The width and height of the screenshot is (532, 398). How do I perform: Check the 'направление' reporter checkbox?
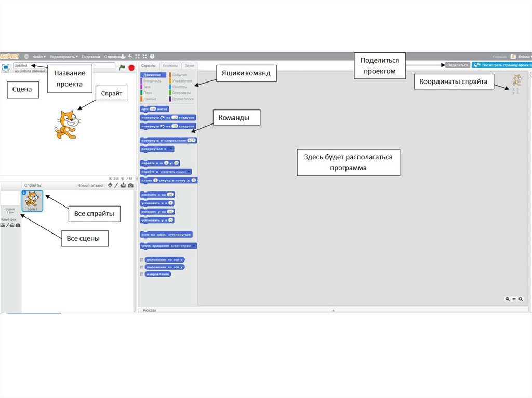coord(141,274)
